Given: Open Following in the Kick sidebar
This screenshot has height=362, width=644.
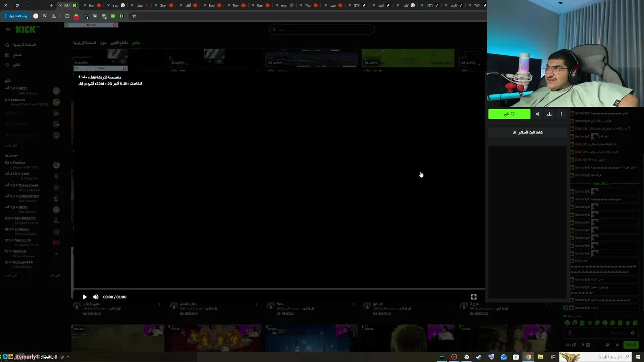Looking at the screenshot, I should tap(13, 65).
